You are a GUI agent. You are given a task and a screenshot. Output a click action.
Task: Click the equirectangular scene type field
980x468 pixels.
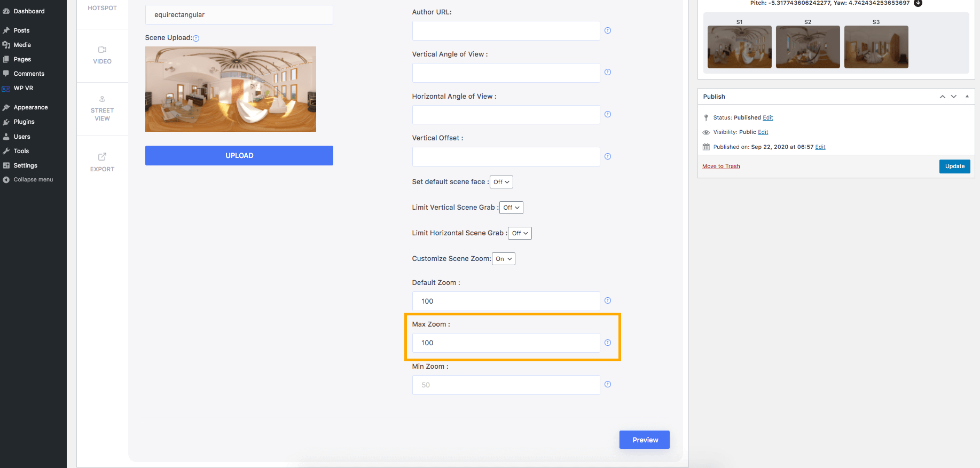point(239,14)
